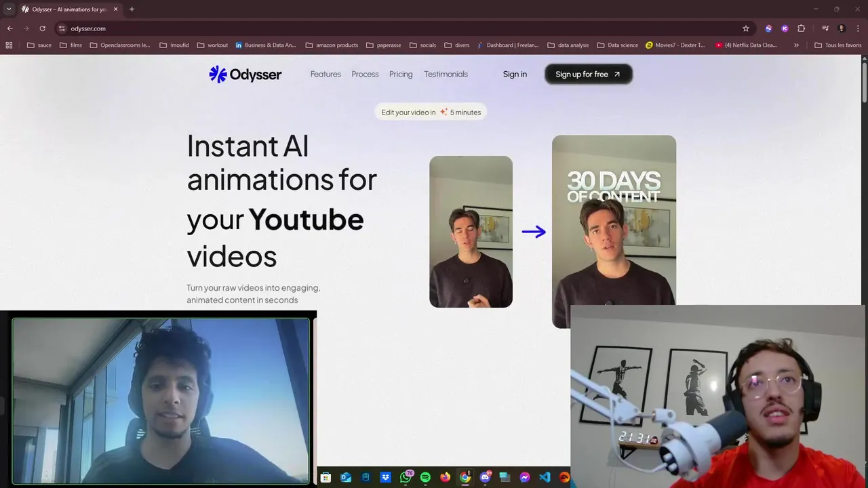Click the Instant AI animations heading

point(281,201)
